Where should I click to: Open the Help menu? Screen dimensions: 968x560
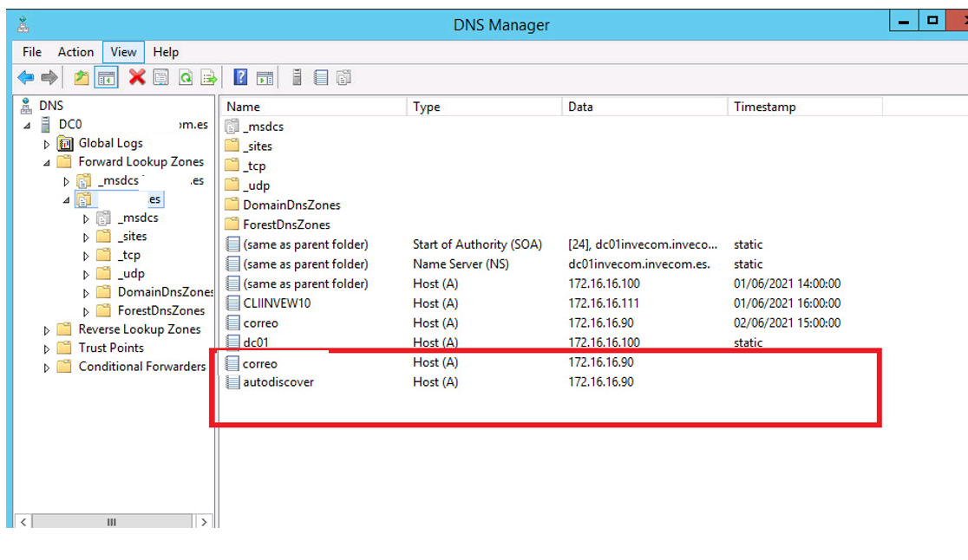[x=166, y=52]
